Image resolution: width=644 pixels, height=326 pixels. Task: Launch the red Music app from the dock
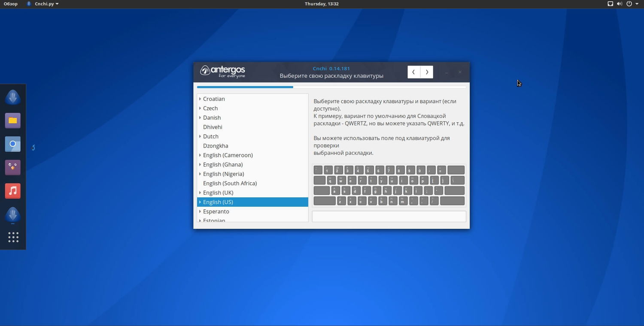13,190
